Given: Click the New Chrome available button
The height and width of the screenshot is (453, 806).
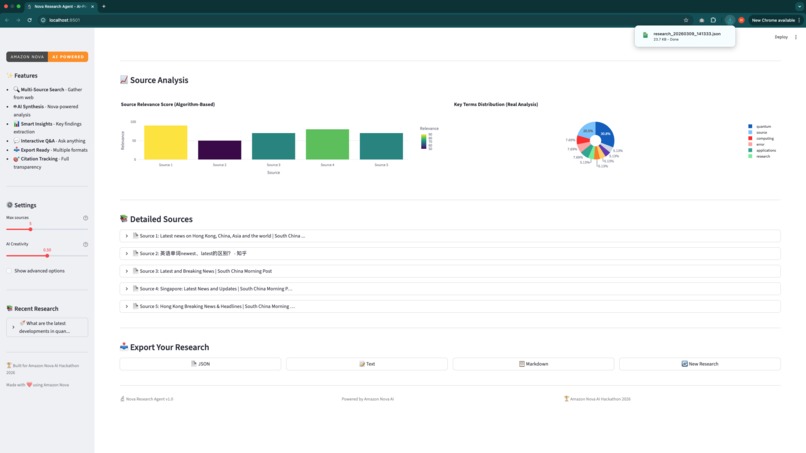Looking at the screenshot, I should (773, 20).
